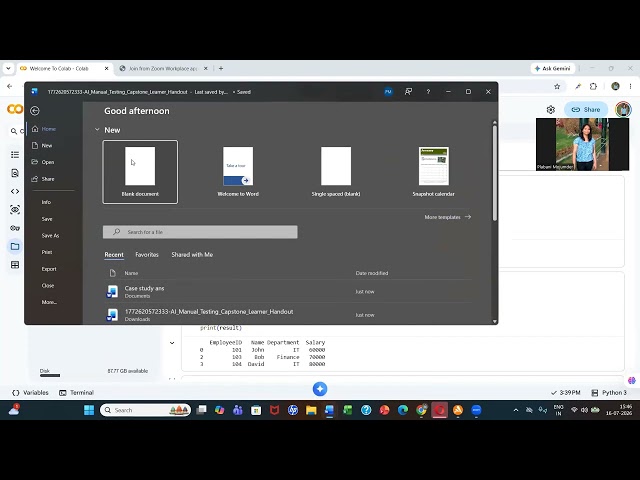Open Chrome tab search dropdown
Image resolution: width=640 pixels, height=480 pixels.
tap(8, 69)
